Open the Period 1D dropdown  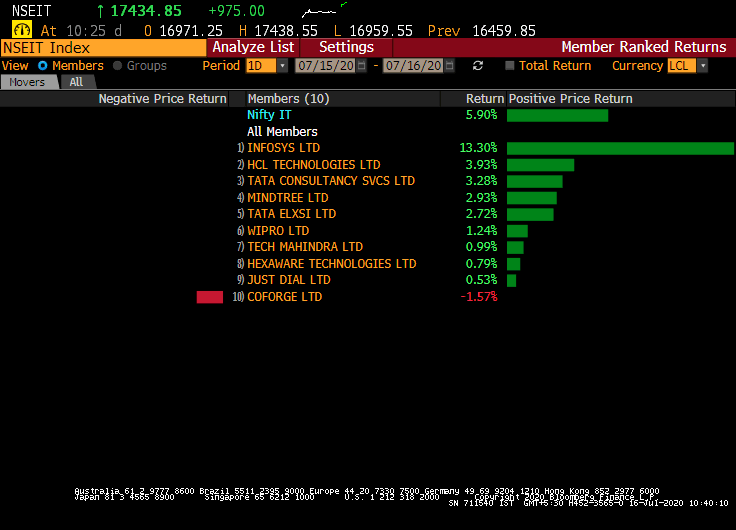pyautogui.click(x=266, y=66)
